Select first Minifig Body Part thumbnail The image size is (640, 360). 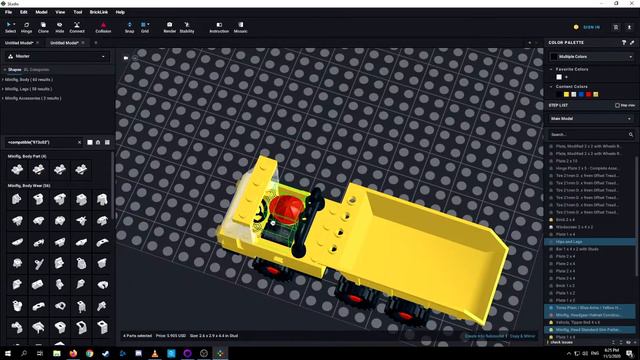(17, 169)
